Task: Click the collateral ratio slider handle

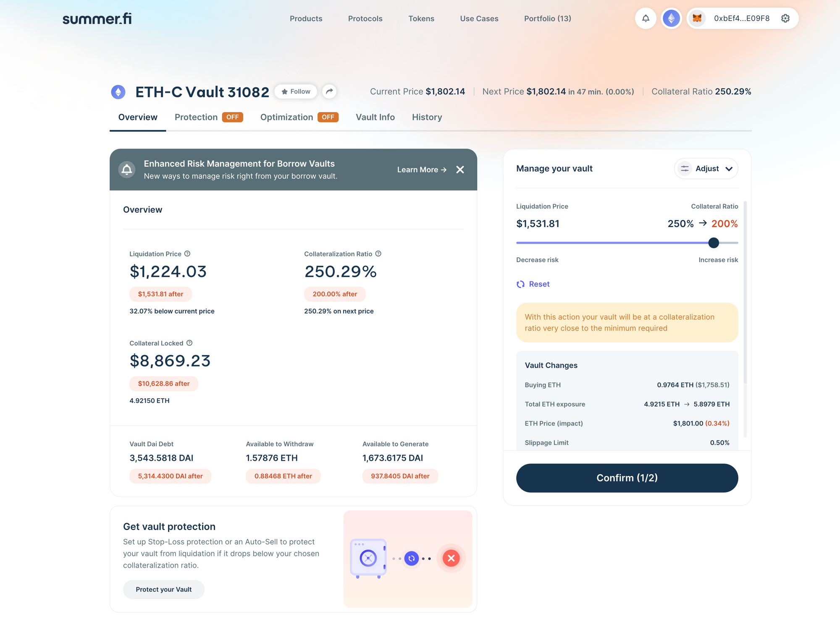Action: tap(713, 243)
